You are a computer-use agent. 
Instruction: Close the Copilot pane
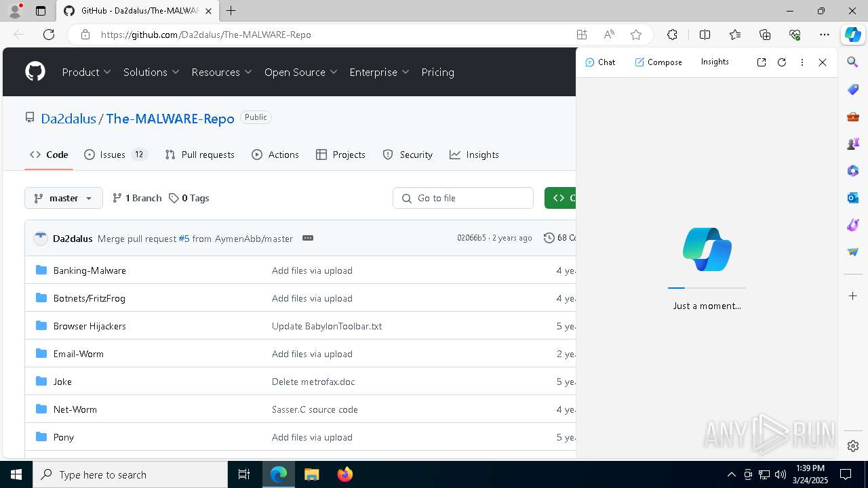(823, 62)
